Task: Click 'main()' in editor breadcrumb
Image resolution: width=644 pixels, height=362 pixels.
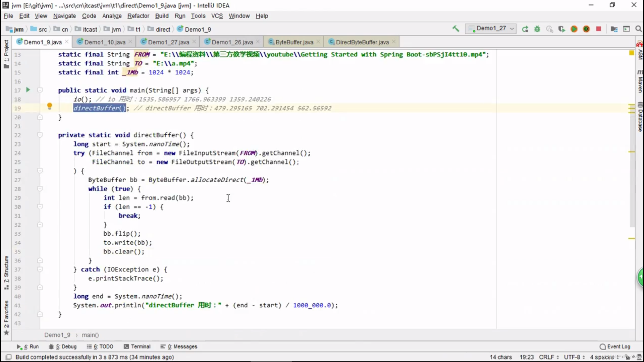Action: click(x=90, y=335)
